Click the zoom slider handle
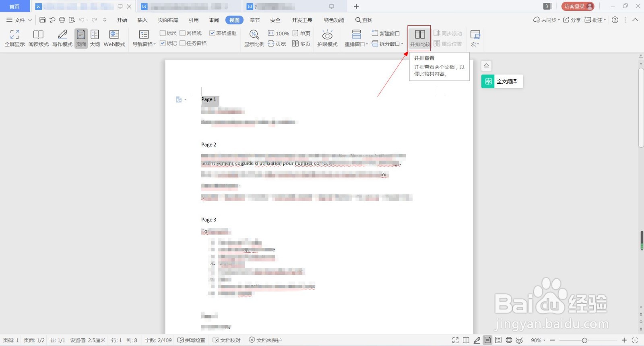644x346 pixels. (x=584, y=340)
